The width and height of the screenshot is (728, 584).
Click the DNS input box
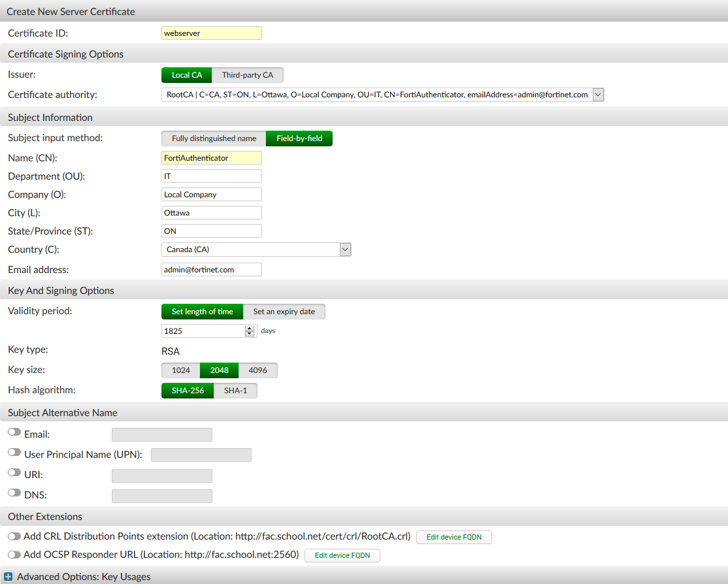(162, 496)
